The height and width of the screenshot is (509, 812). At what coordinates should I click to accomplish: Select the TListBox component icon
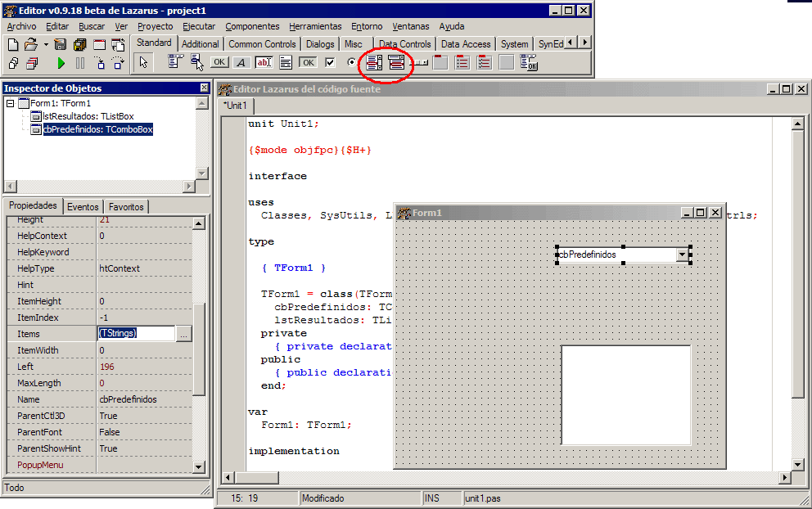(374, 62)
